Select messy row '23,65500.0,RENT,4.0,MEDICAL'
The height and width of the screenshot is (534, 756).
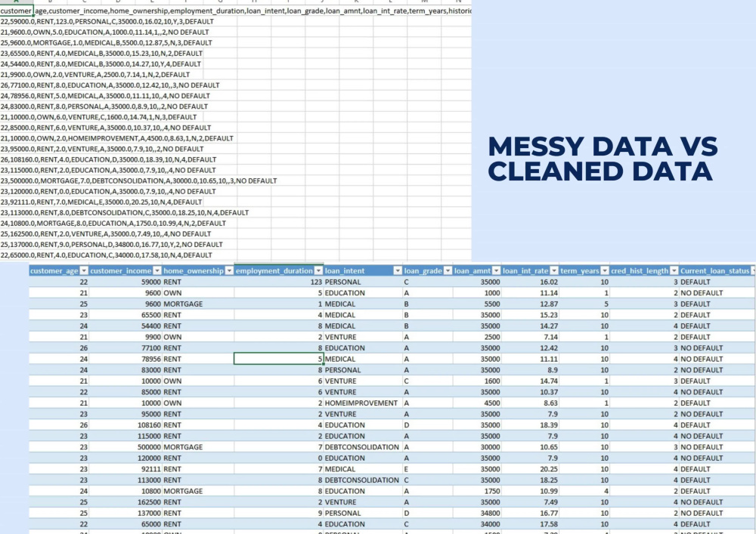(101, 54)
